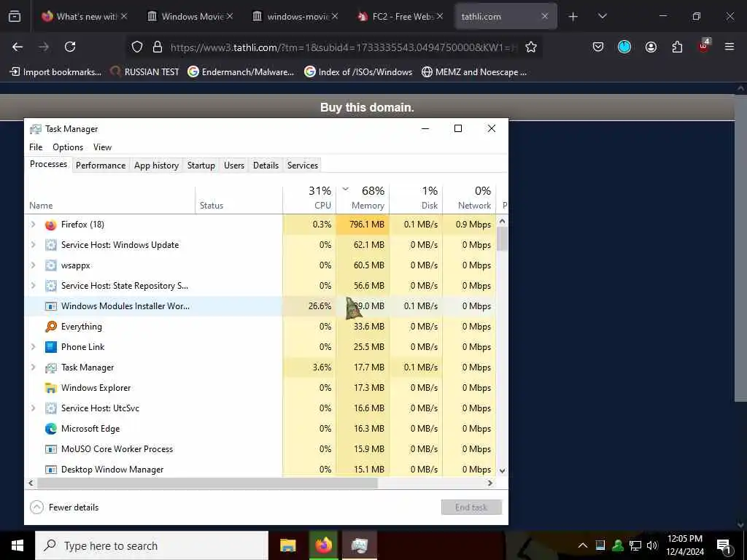Click the uBlock Origin extension icon
The image size is (747, 560).
click(x=704, y=46)
